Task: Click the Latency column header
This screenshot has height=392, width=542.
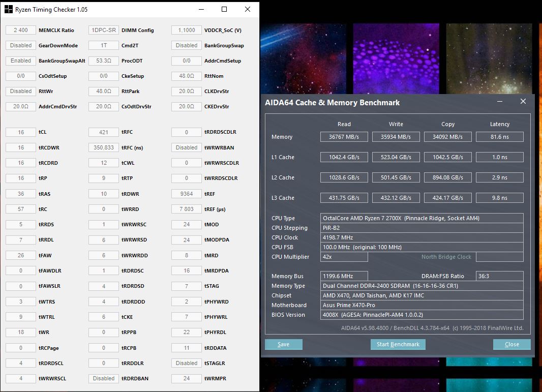Action: click(x=499, y=124)
